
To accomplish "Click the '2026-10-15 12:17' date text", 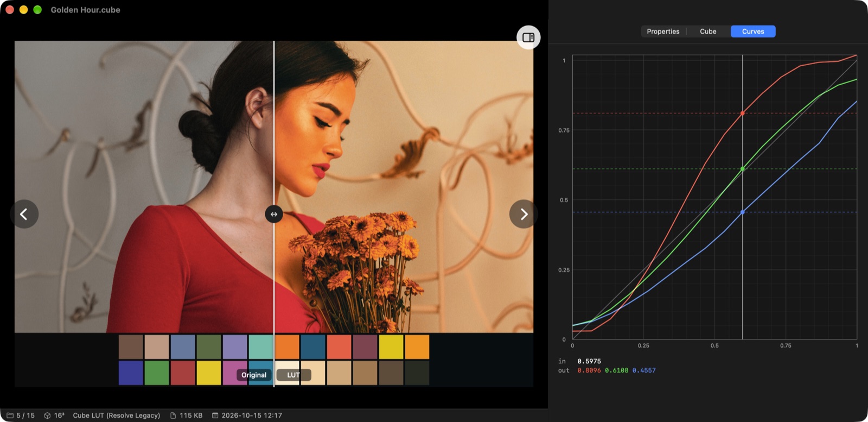I will pyautogui.click(x=252, y=415).
